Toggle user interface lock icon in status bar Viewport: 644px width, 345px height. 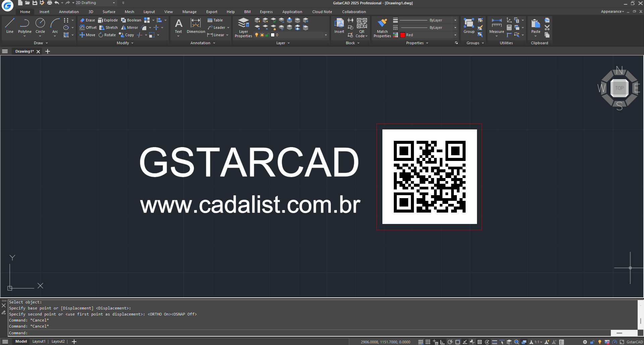pos(592,342)
